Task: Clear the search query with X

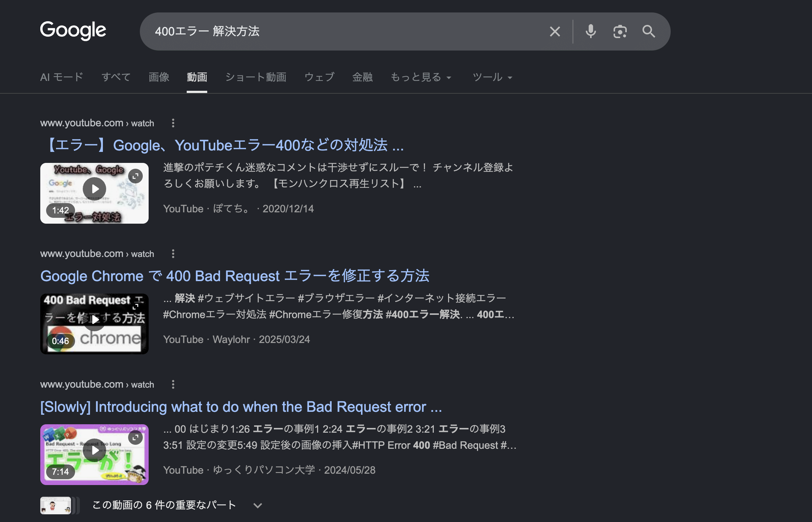Action: [x=555, y=31]
